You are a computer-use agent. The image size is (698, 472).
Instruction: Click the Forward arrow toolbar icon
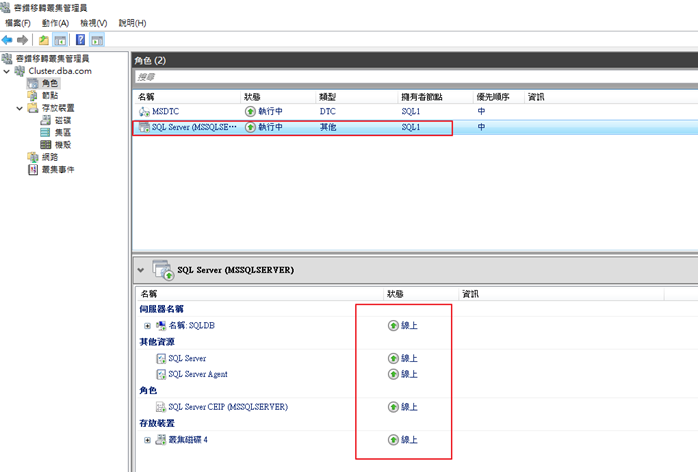22,40
